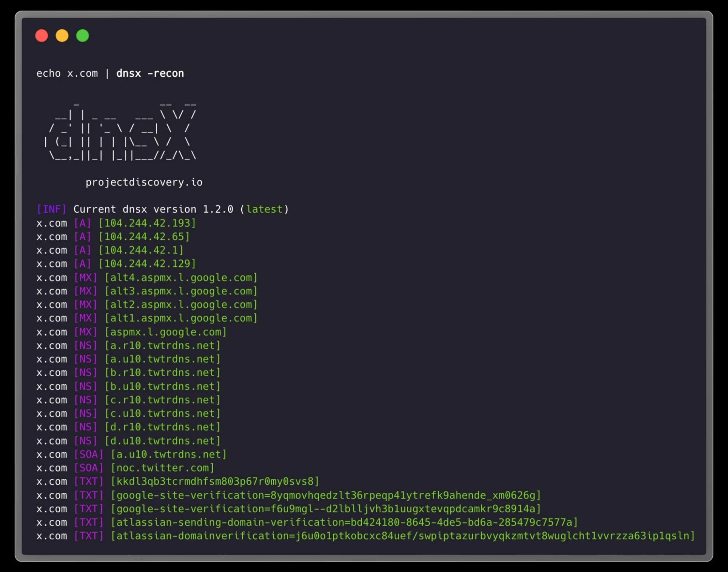Click MX record 'alt3.aspmx.l.google.com'
This screenshot has width=728, height=572.
tap(181, 291)
